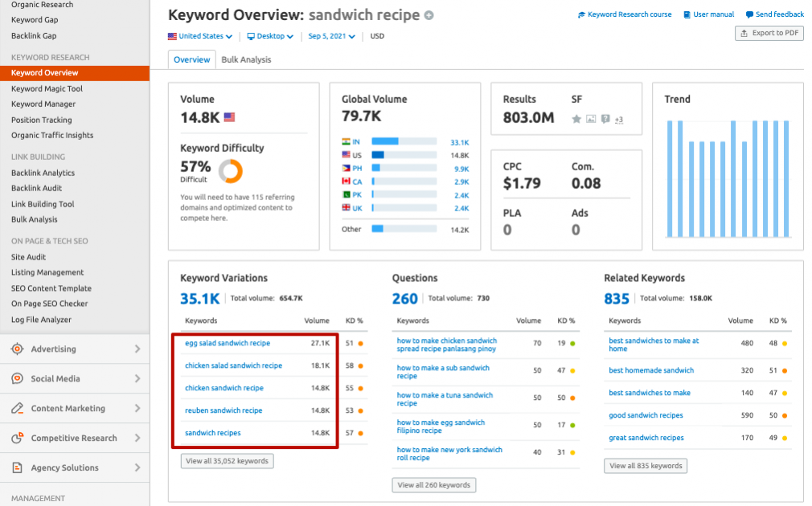812x506 pixels.
Task: Click View all 35,052 keywords button
Action: pyautogui.click(x=227, y=461)
